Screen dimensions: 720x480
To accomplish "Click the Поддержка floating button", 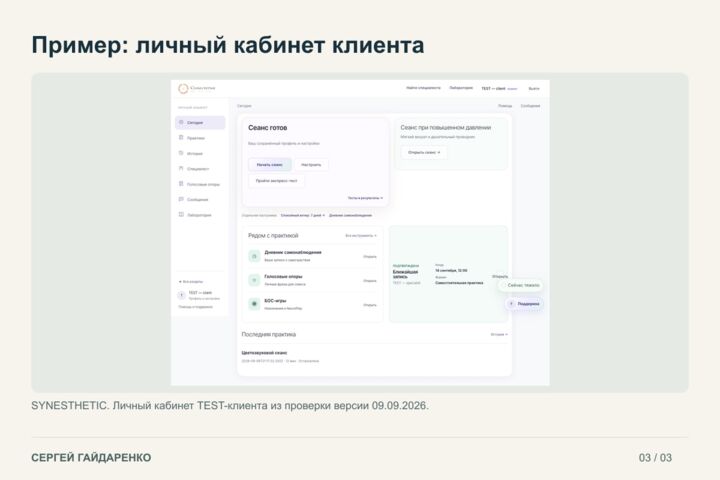I will (x=524, y=304).
